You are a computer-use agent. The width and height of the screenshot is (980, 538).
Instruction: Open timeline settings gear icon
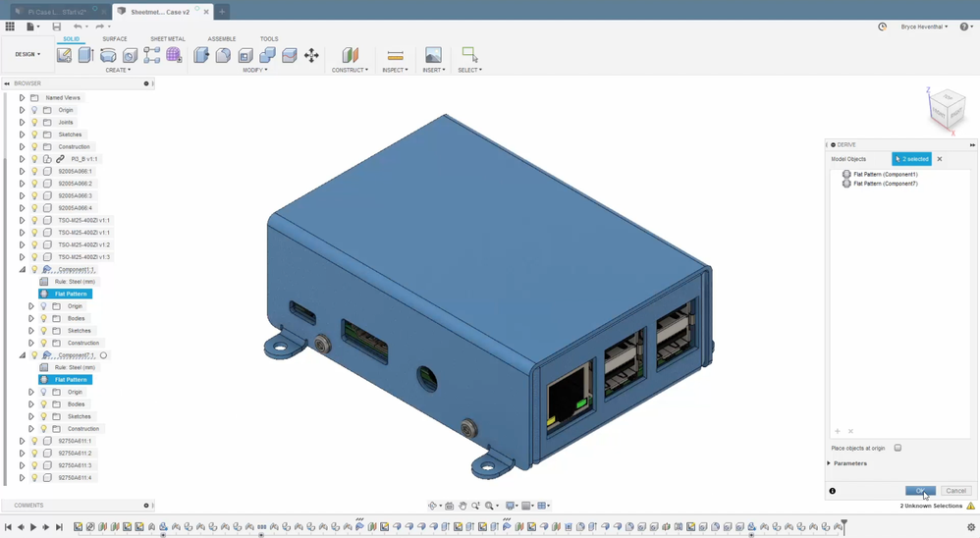pyautogui.click(x=970, y=527)
